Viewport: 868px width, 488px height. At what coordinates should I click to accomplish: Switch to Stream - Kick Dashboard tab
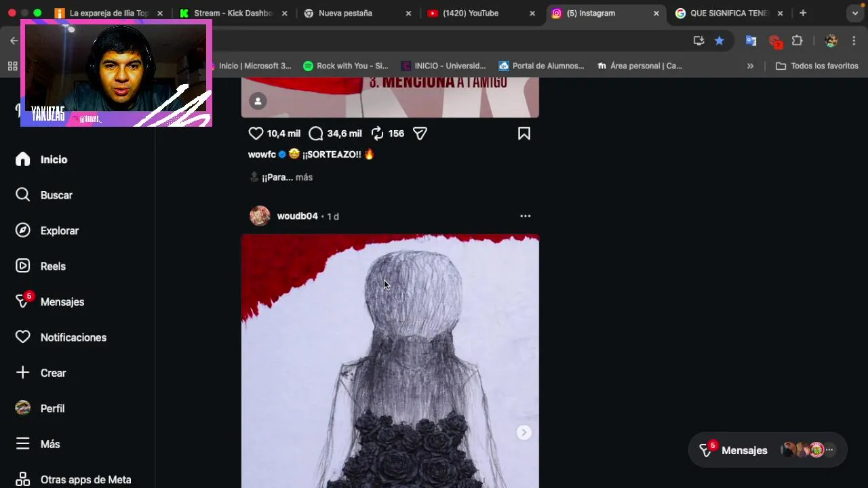point(233,13)
